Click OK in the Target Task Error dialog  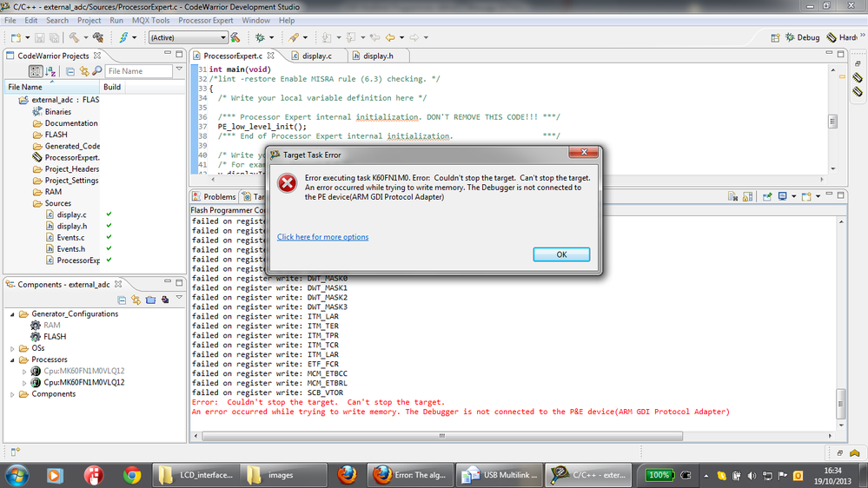(x=561, y=254)
